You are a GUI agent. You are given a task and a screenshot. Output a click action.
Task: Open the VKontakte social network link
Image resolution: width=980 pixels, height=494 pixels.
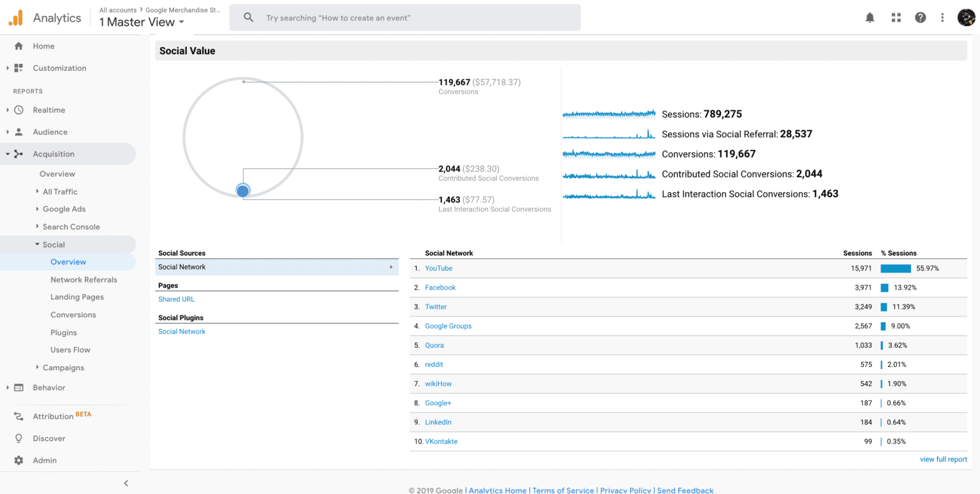[x=441, y=441]
